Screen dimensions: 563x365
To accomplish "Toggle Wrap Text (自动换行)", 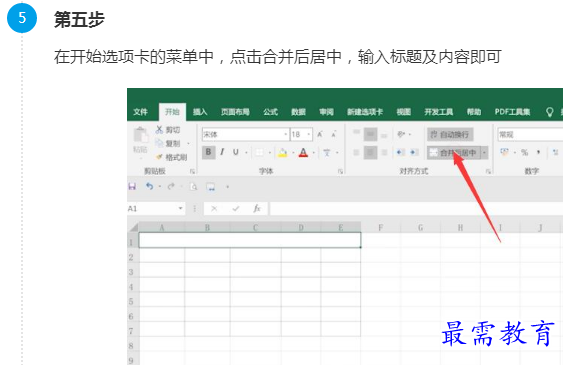I will pyautogui.click(x=450, y=135).
